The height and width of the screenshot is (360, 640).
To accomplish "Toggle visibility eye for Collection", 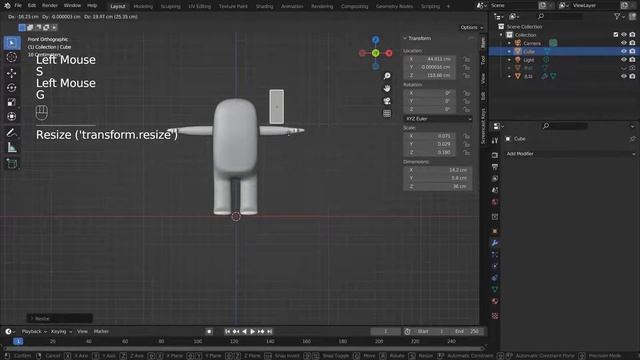I will tap(624, 35).
